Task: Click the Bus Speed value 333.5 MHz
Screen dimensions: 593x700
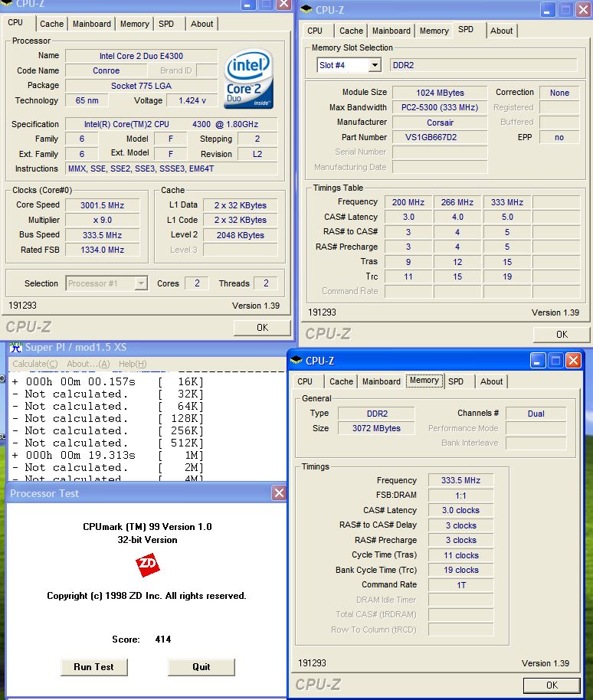Action: 102,235
